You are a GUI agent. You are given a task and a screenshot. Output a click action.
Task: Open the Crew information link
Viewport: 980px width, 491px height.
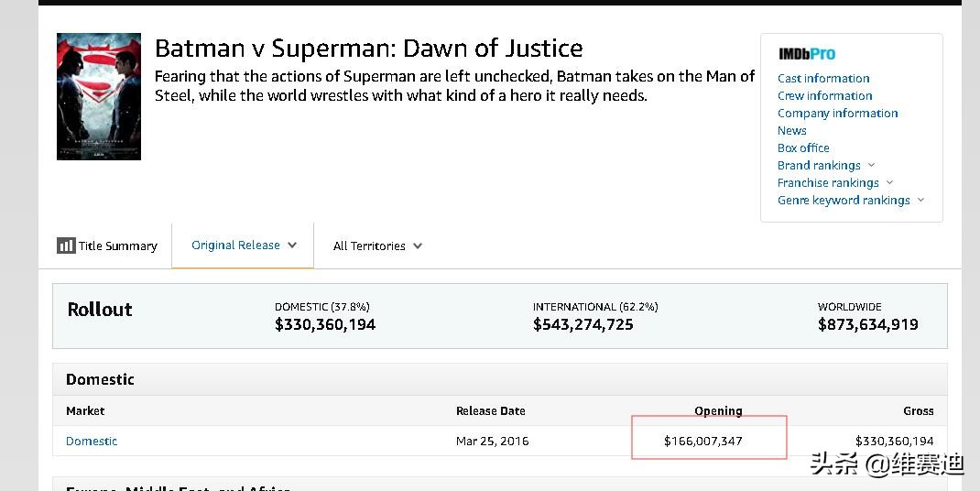[x=824, y=95]
